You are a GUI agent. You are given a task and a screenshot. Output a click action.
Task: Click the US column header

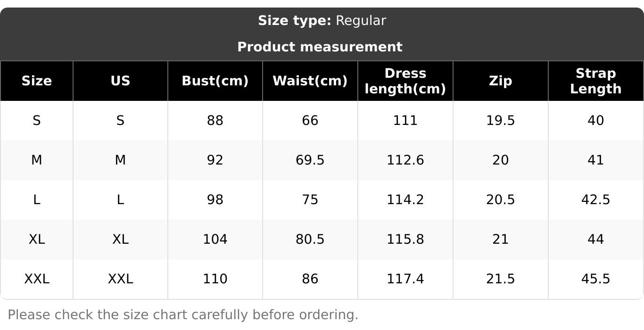pyautogui.click(x=120, y=81)
